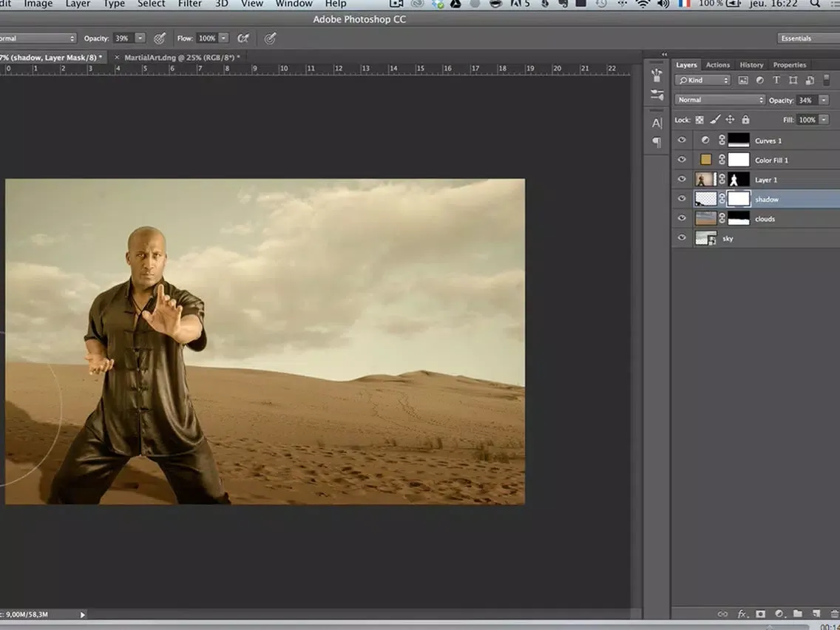840x630 pixels.
Task: Collapse panels with the double-arrow icon
Action: tap(664, 55)
